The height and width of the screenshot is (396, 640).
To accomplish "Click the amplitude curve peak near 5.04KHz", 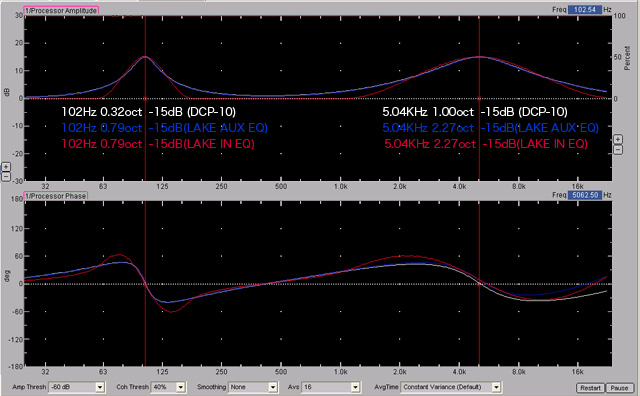I will 479,57.
